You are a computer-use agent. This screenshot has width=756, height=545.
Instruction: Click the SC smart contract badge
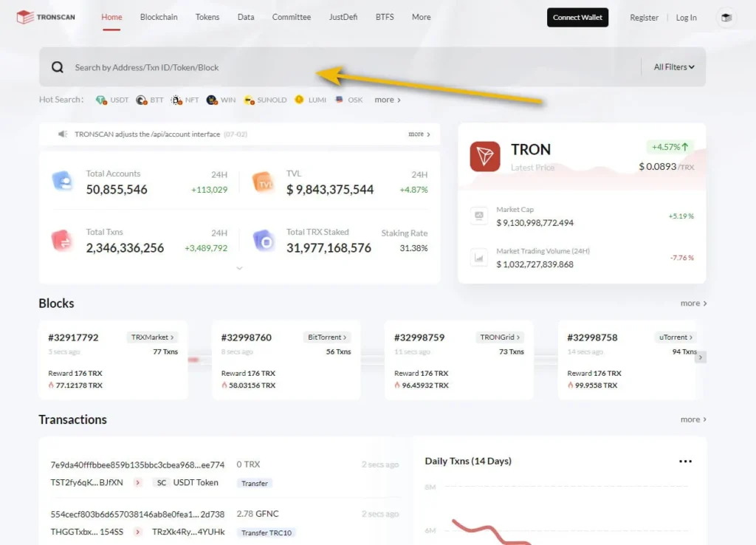point(162,482)
